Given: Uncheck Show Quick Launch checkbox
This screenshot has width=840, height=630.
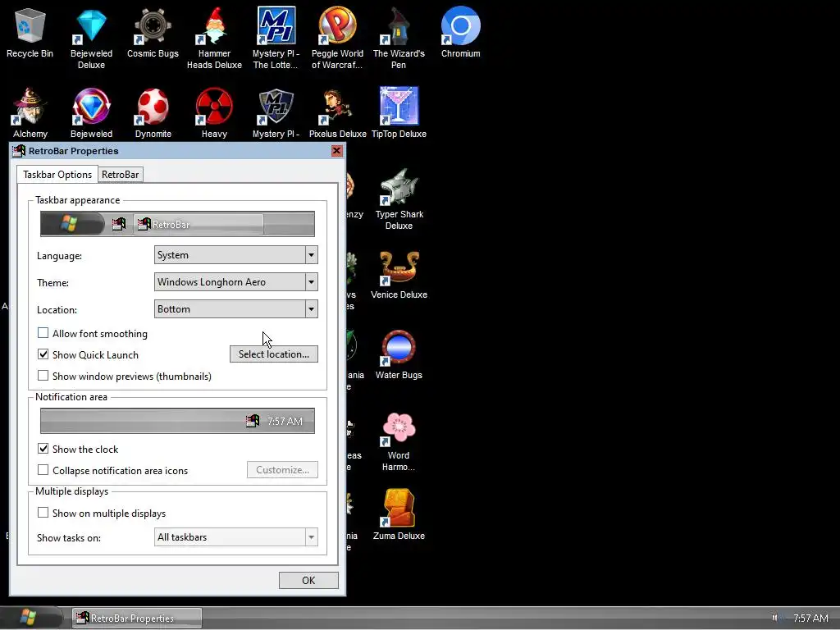Looking at the screenshot, I should 43,354.
